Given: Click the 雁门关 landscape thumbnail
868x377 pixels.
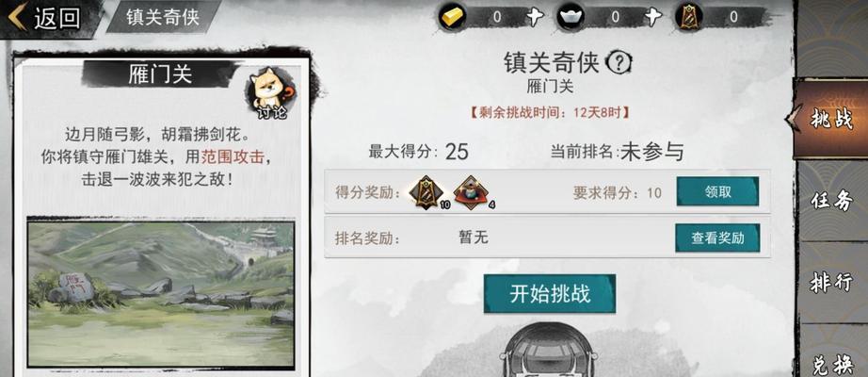Looking at the screenshot, I should [x=161, y=293].
